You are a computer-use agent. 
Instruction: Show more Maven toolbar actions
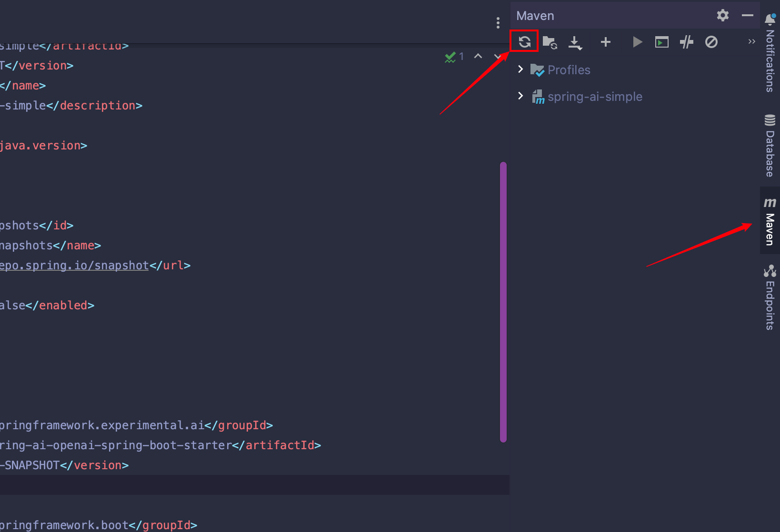[751, 42]
